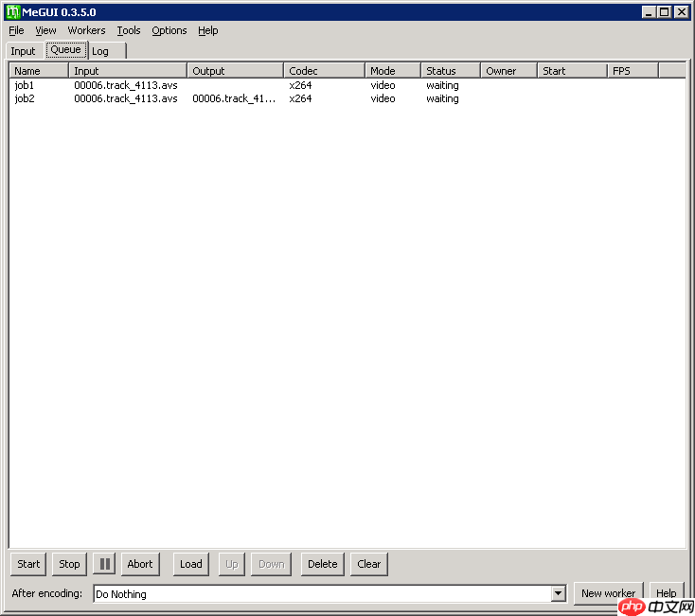Select job1 row in the queue
The width and height of the screenshot is (695, 616).
coord(25,85)
